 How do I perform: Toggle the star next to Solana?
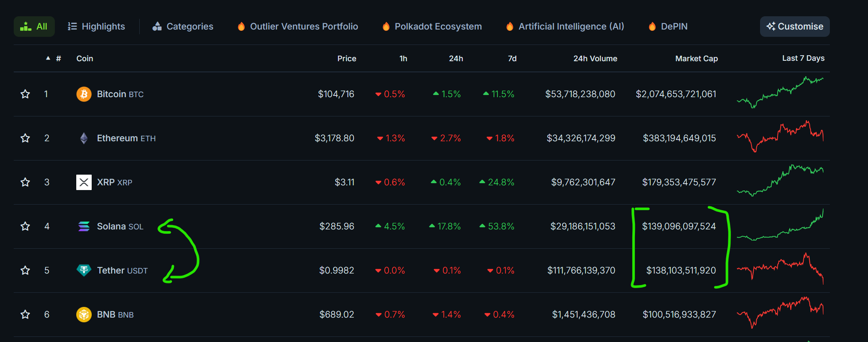pos(25,226)
